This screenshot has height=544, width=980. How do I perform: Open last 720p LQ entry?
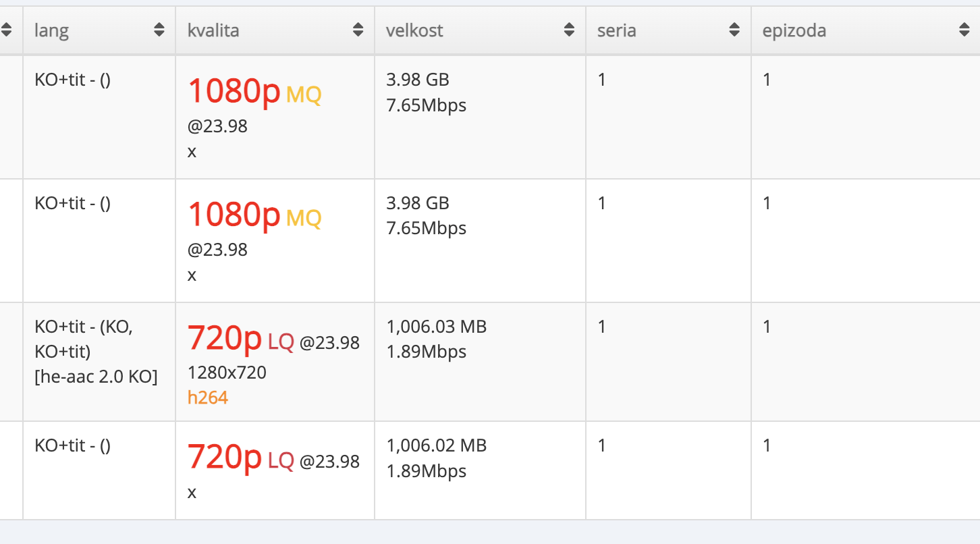273,458
